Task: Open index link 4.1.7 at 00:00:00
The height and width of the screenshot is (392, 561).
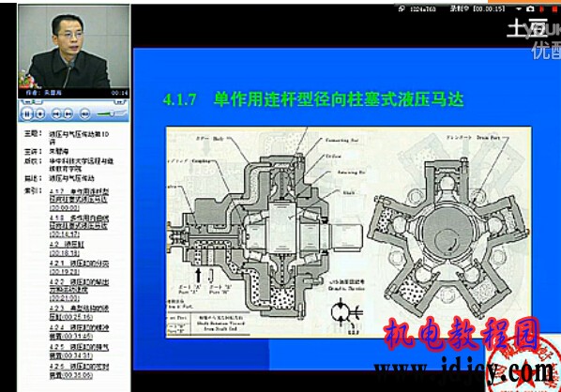Action: (x=79, y=199)
